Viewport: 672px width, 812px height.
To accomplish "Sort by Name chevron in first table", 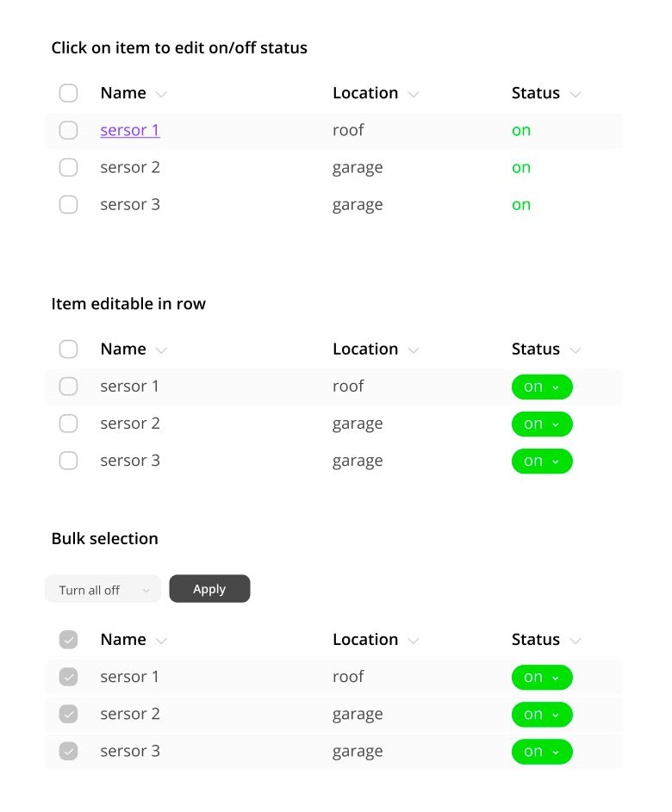I will pyautogui.click(x=161, y=94).
